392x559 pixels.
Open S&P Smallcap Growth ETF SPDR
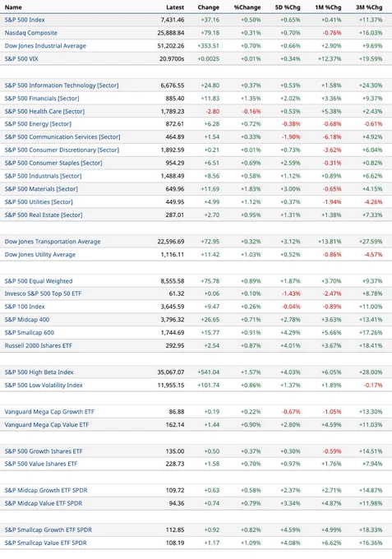click(48, 530)
